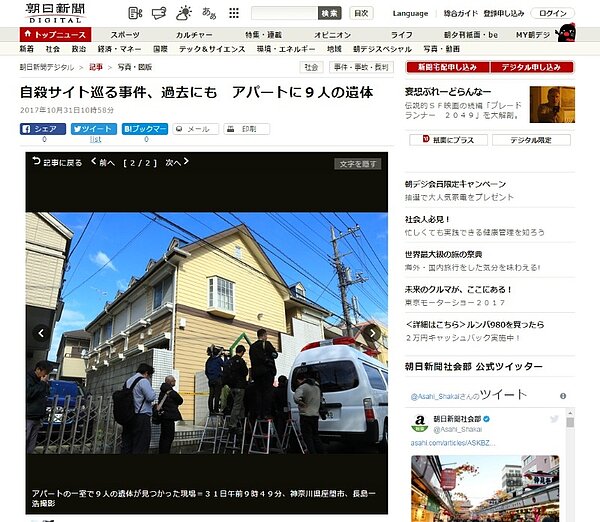600x522 pixels.
Task: Go to 社会 sub-navigation
Action: pos(53,49)
